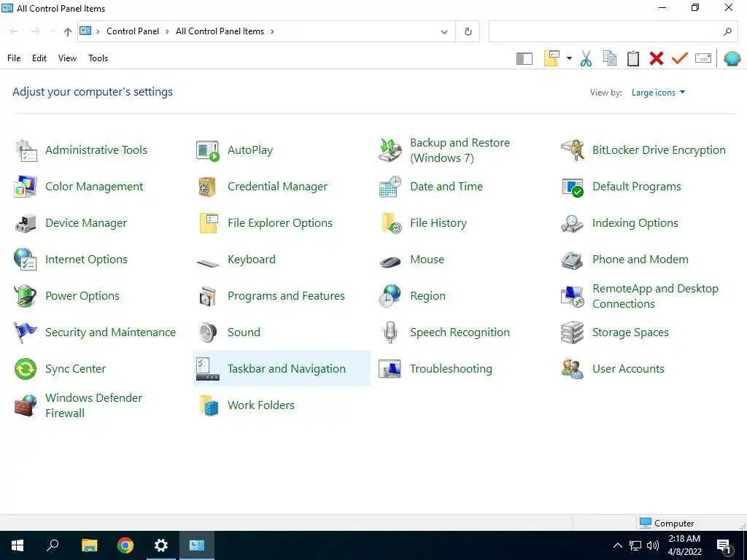Click the folder options toolbar icon

click(551, 58)
